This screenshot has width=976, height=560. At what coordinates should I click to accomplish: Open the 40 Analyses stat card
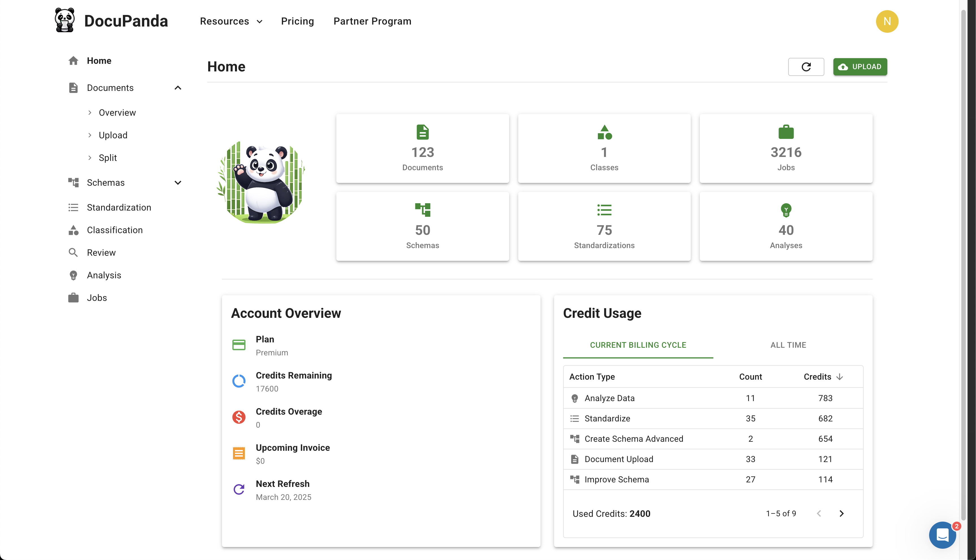[x=786, y=227]
